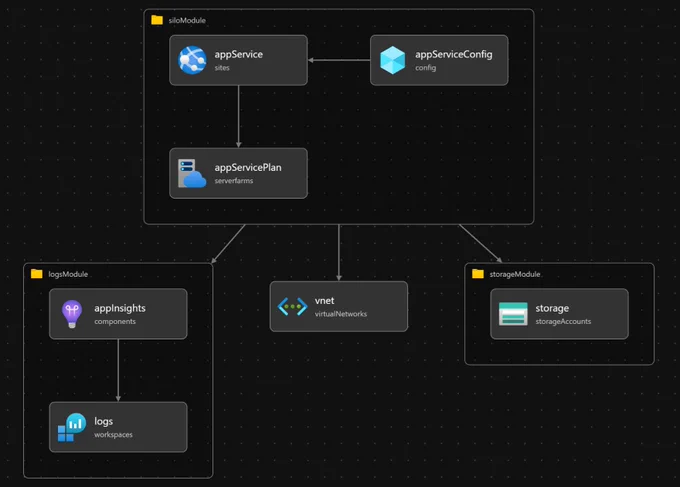The height and width of the screenshot is (487, 680).
Task: Click the appServicePlan server cloud icon
Action: pyautogui.click(x=192, y=173)
